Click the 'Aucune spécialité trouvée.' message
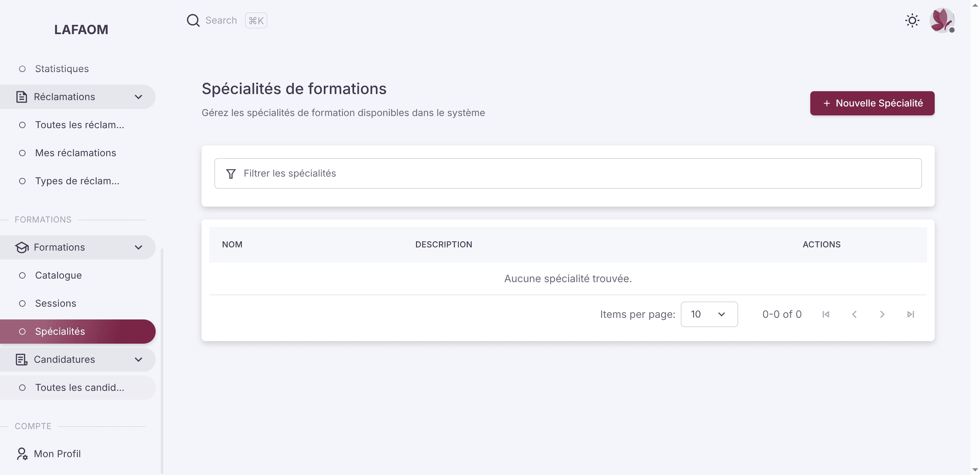 (x=568, y=279)
